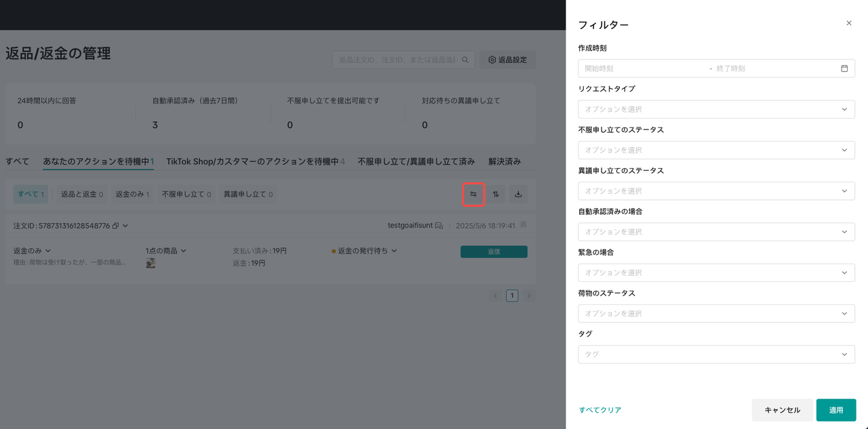This screenshot has height=429, width=868.
Task: Open the calendar icon in the date field
Action: click(x=844, y=68)
